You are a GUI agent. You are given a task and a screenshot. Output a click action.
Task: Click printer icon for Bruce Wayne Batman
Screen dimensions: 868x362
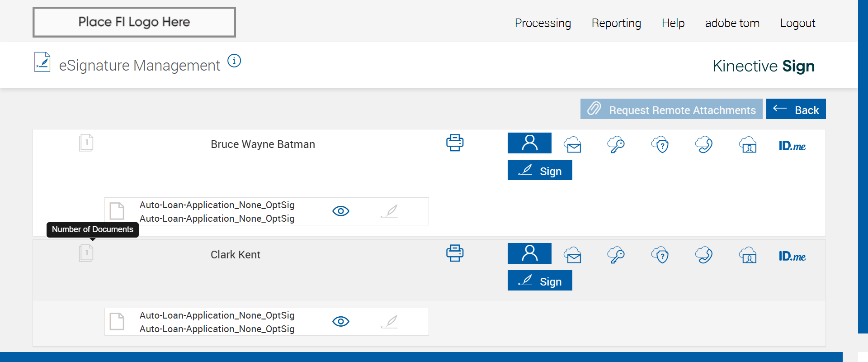pyautogui.click(x=455, y=143)
